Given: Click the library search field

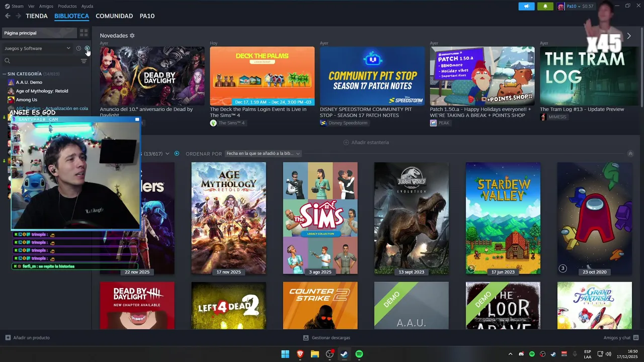Looking at the screenshot, I should pyautogui.click(x=42, y=61).
